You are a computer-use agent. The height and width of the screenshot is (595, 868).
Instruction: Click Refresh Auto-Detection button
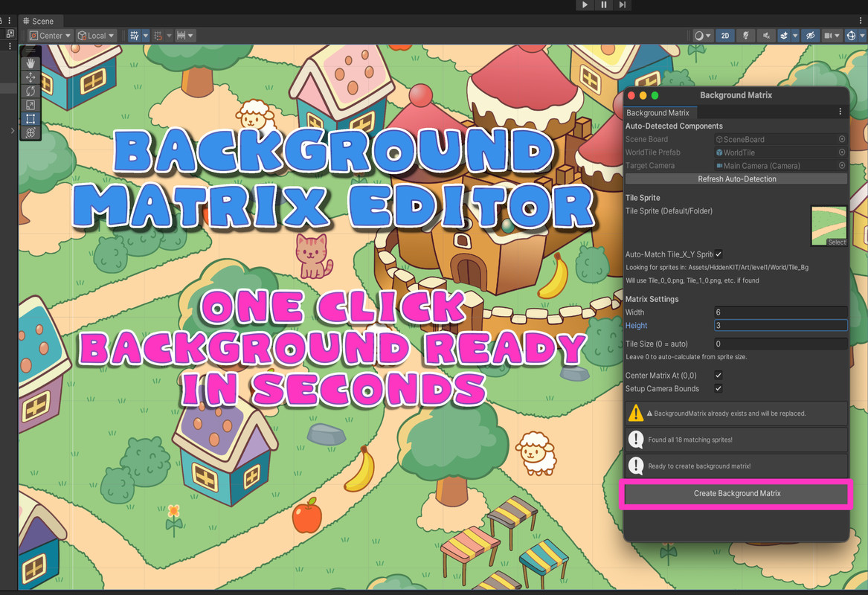tap(736, 179)
